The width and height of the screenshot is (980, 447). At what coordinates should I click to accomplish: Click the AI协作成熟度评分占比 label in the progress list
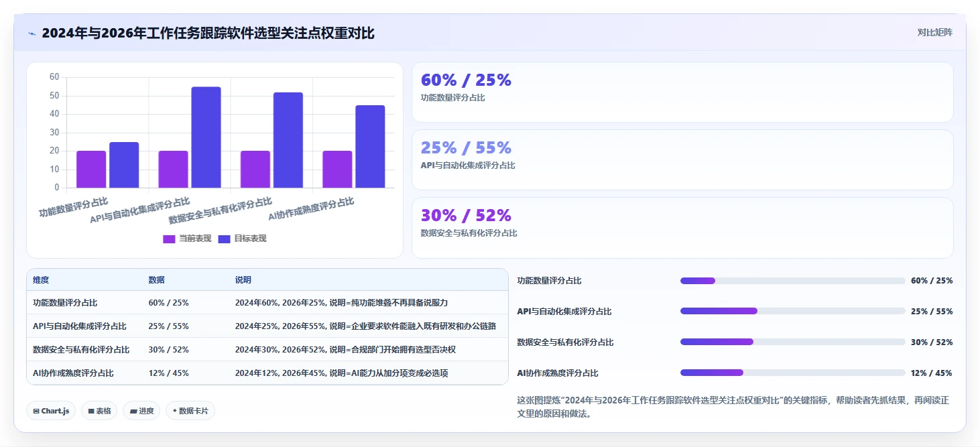(558, 373)
